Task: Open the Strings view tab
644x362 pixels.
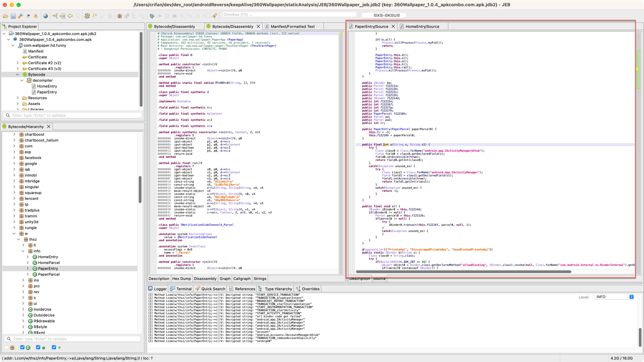Action: click(x=260, y=278)
